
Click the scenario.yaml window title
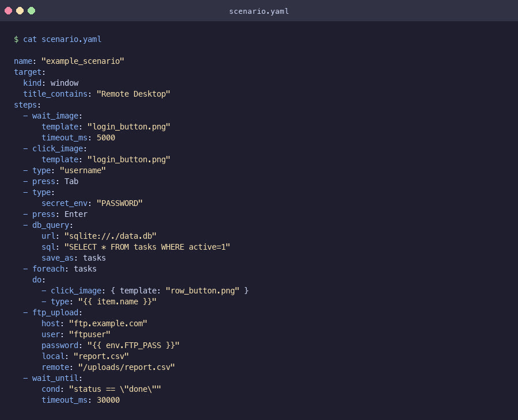pyautogui.click(x=259, y=12)
